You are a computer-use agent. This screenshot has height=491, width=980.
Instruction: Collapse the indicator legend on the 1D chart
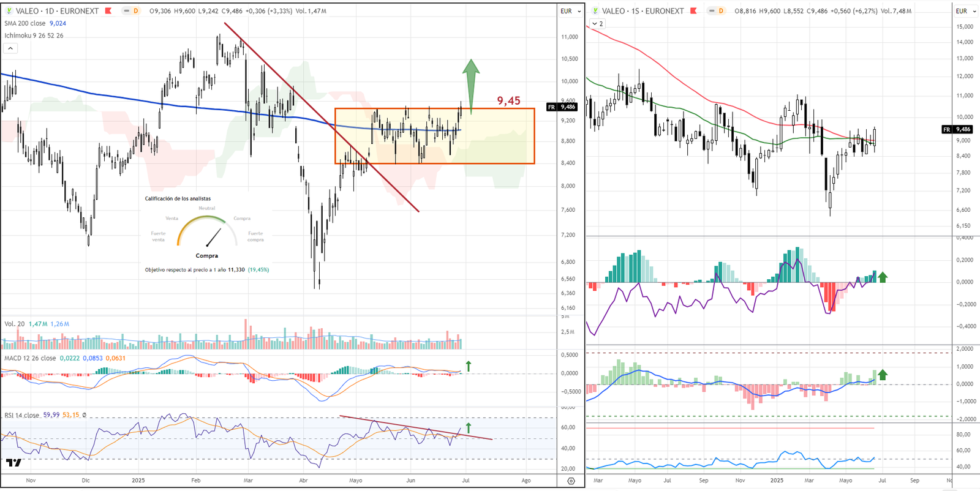pos(10,48)
